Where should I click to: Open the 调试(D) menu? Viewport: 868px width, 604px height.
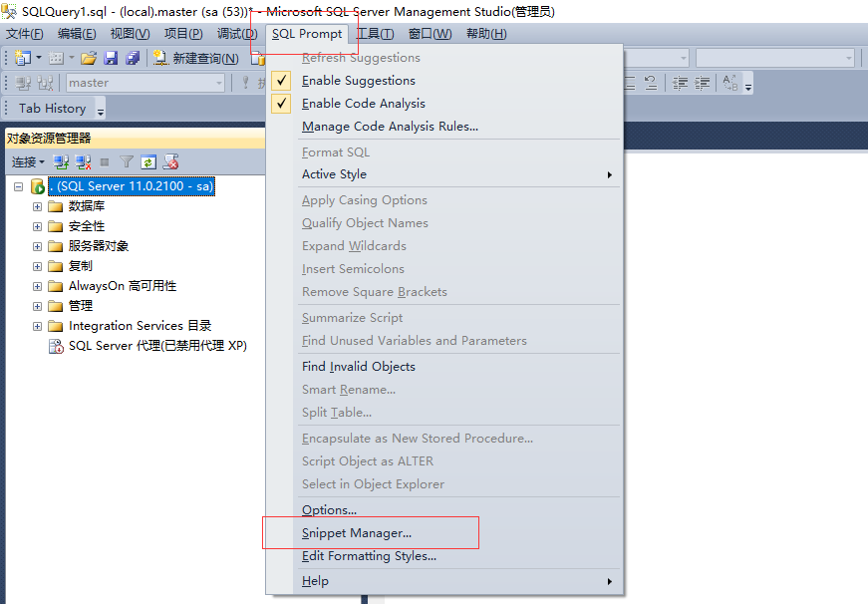coord(237,34)
